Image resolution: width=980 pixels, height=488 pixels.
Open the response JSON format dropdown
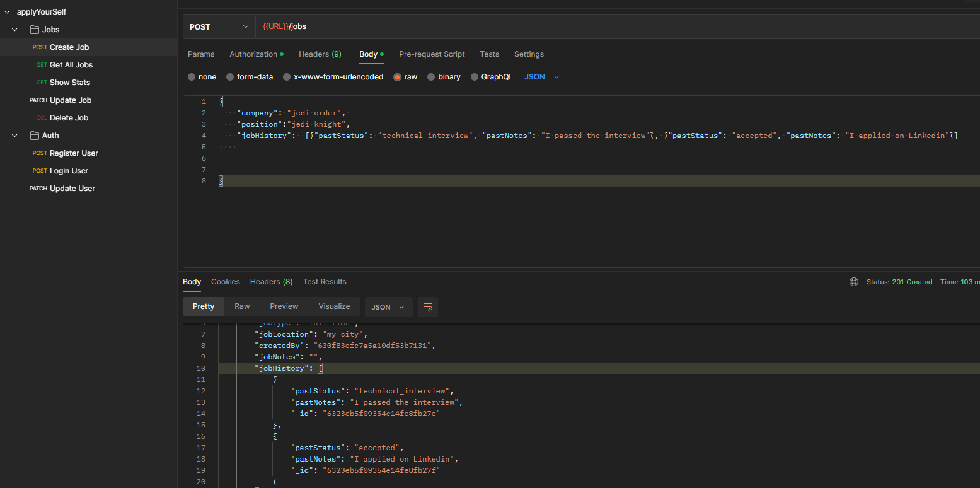point(388,307)
